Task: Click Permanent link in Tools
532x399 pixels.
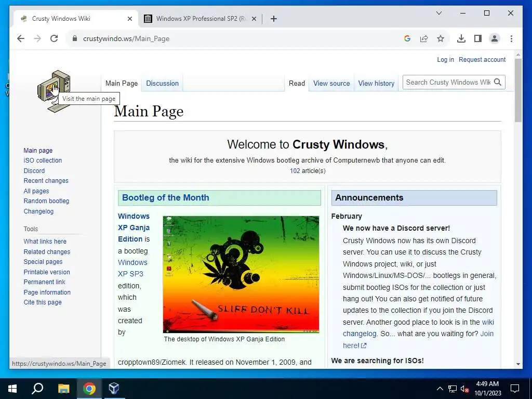Action: point(45,282)
